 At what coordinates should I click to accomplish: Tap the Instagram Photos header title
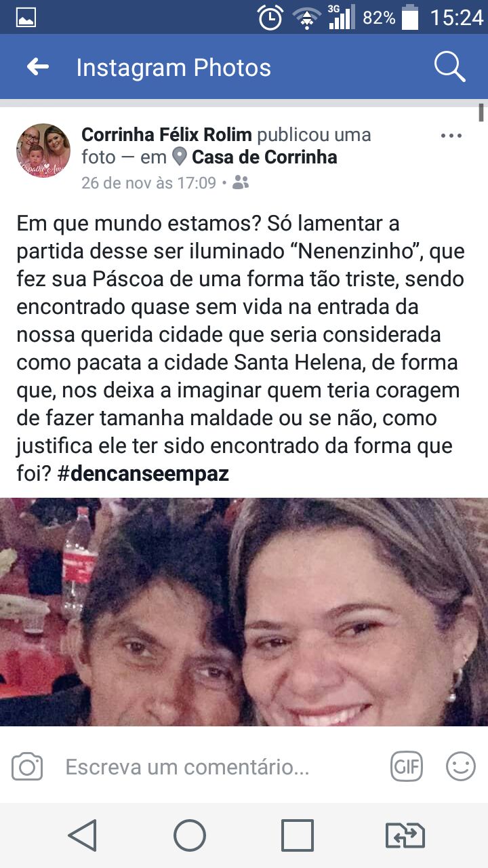tap(174, 67)
